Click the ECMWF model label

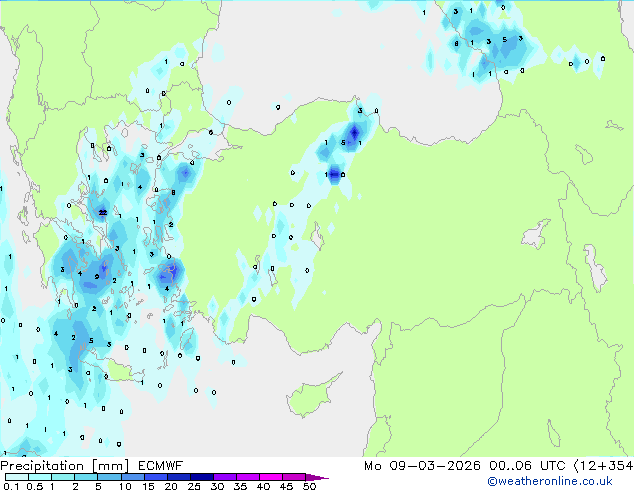(x=161, y=466)
